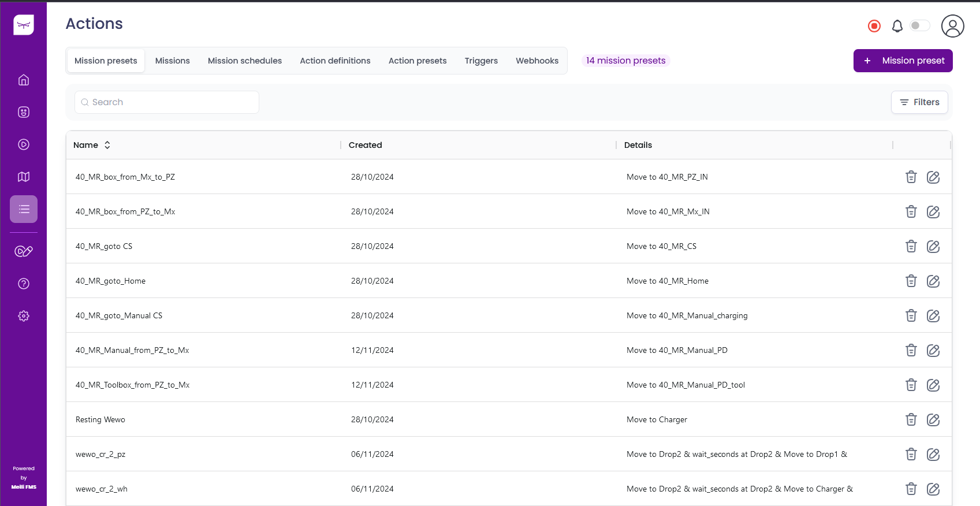Select the Mission presets tab

[106, 61]
